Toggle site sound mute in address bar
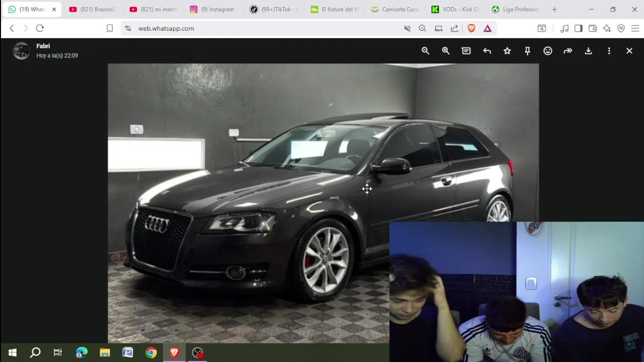 coord(407,28)
